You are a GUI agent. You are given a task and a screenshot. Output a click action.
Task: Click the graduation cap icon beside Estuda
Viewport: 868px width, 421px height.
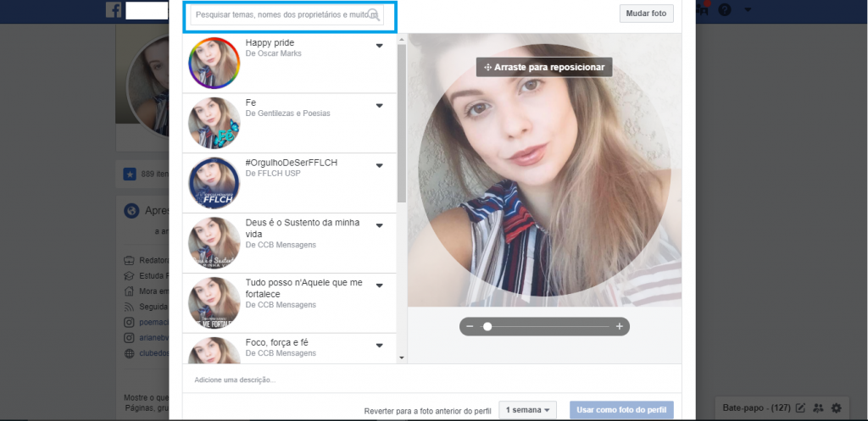(x=129, y=275)
